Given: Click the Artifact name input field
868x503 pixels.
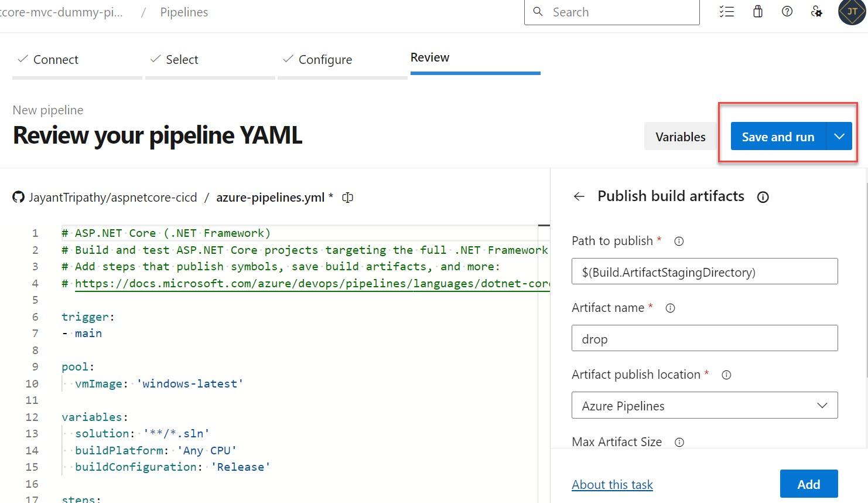Looking at the screenshot, I should point(705,338).
